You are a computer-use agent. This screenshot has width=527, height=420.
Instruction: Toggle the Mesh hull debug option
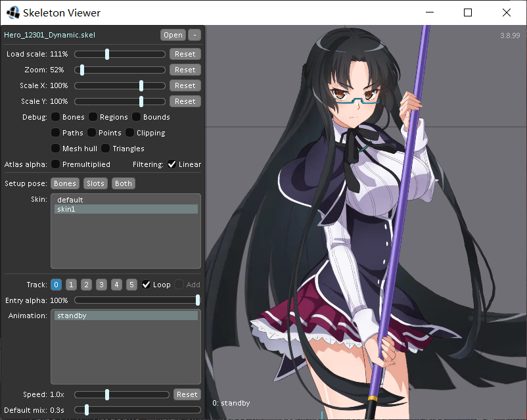[55, 149]
